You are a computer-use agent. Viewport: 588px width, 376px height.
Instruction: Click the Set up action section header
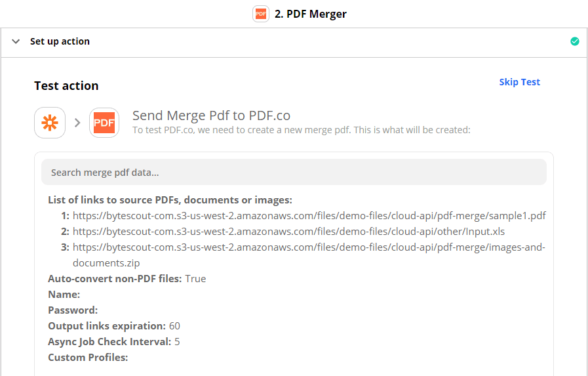60,41
